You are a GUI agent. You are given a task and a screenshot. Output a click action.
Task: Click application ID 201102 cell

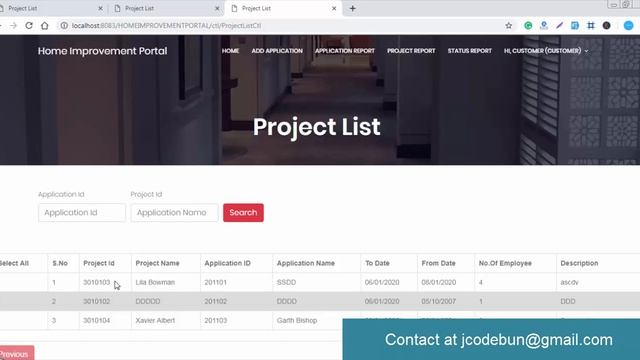tap(216, 301)
